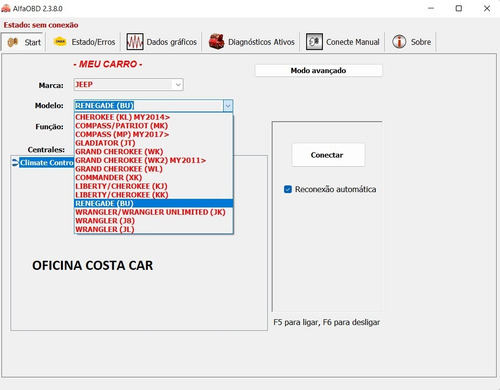The image size is (500, 390).
Task: Select COMPASS/PATRIOT (MK) model
Action: (153, 126)
